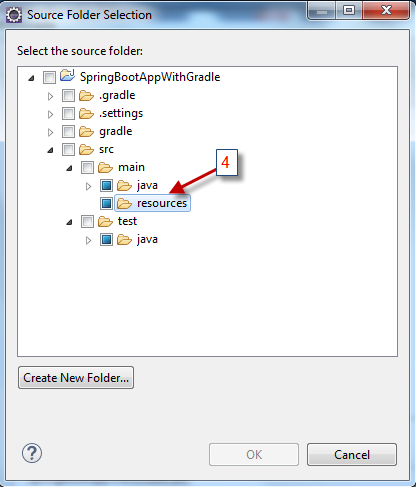
Task: Click the .settings folder icon
Action: click(86, 114)
